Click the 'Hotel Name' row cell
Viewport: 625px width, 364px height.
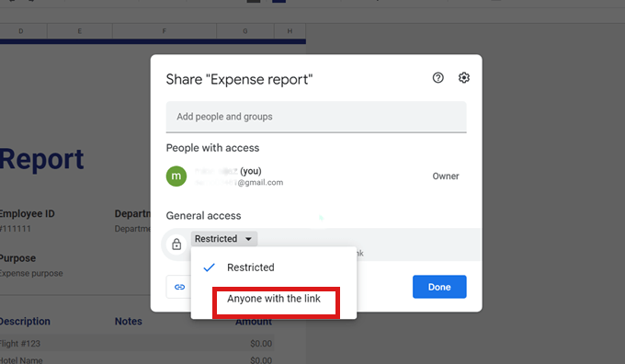coord(21,360)
